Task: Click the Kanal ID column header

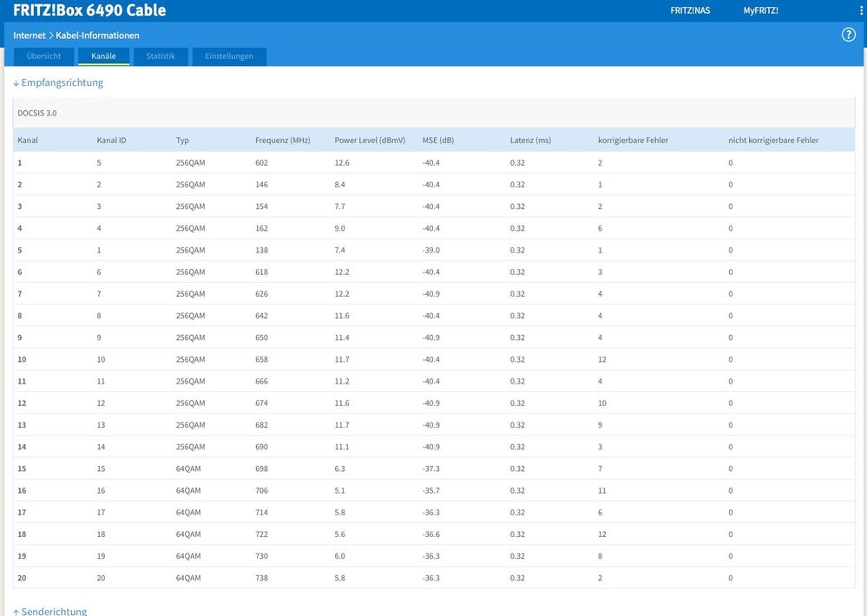Action: pos(111,141)
